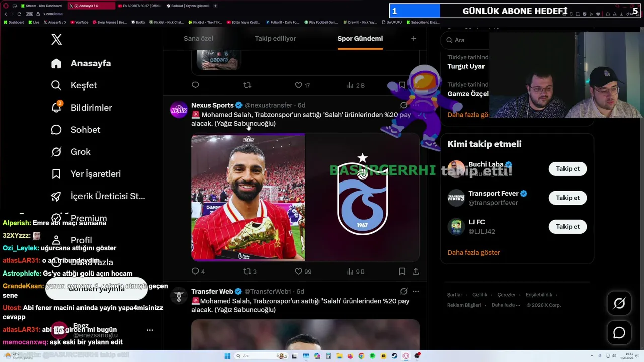This screenshot has width=644, height=362.
Task: Open Bildirimler notifications
Action: coord(82,108)
